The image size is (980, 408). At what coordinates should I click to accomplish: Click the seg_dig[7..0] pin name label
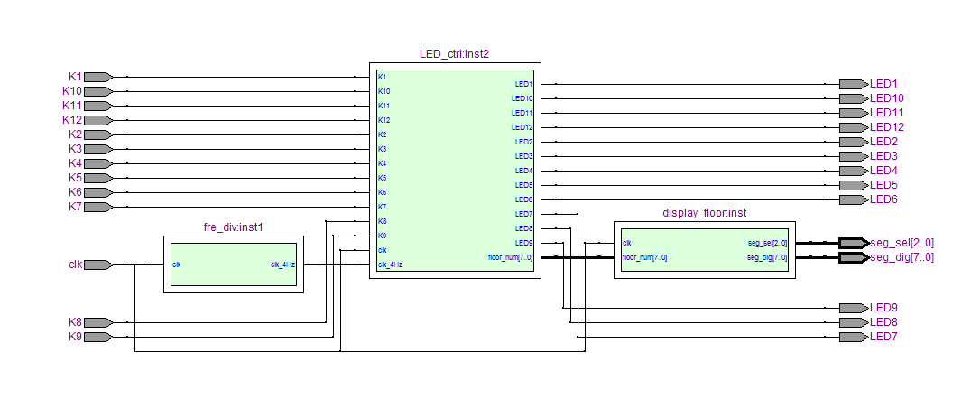click(x=901, y=256)
